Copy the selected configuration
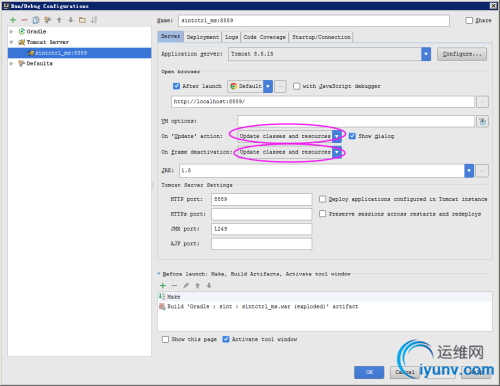 pos(36,20)
